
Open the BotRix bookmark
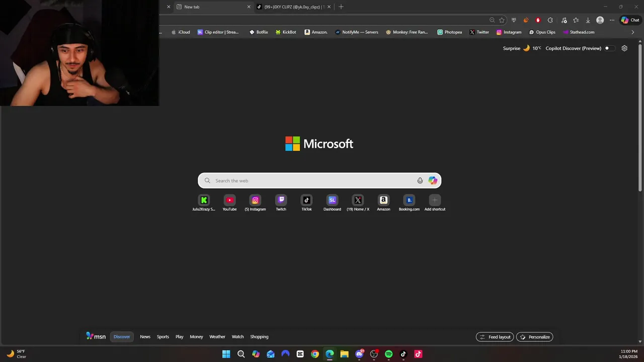(x=259, y=32)
